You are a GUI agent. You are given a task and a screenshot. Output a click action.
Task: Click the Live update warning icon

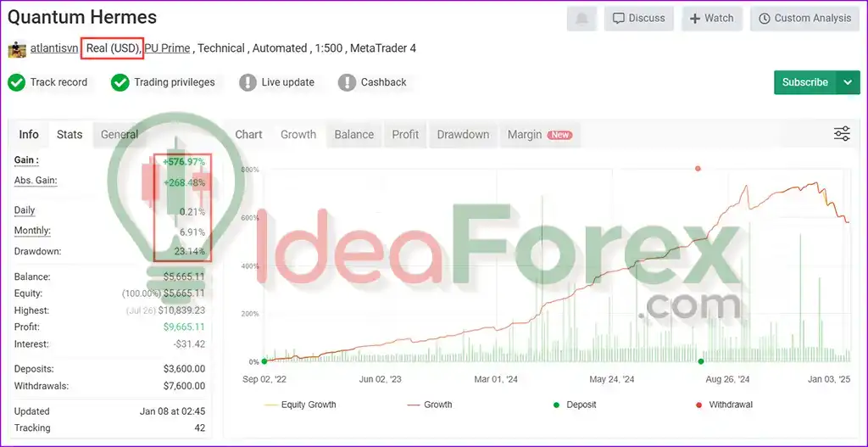[248, 82]
